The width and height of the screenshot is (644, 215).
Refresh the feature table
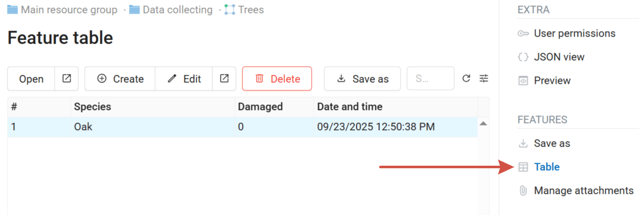466,79
